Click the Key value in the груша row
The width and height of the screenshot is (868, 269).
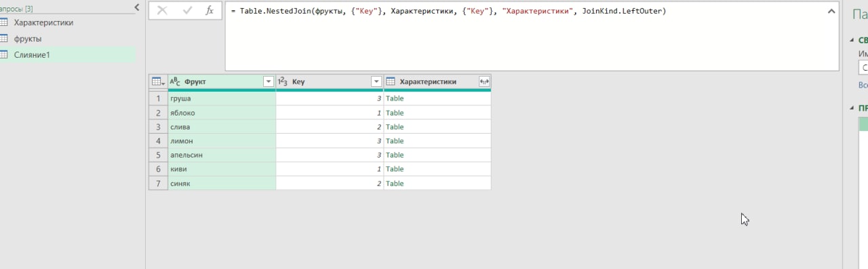(330, 98)
